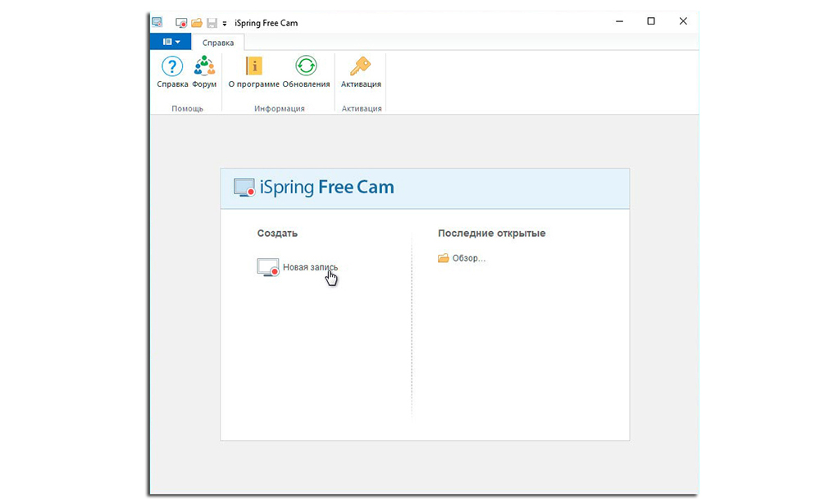Close the iSpring Free Cam window
The height and width of the screenshot is (504, 820).
tap(683, 21)
